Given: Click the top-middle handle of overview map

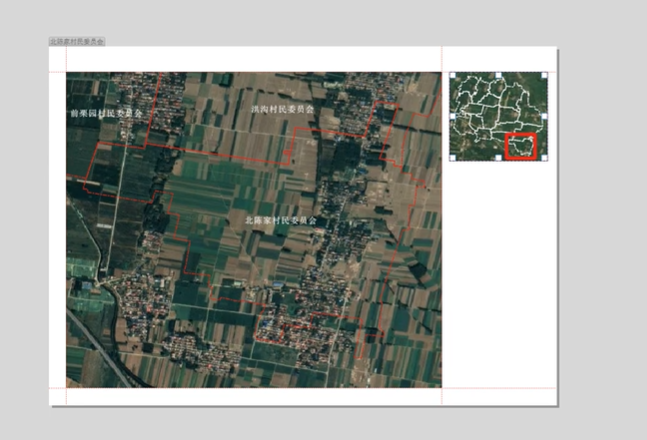Looking at the screenshot, I should tap(498, 75).
